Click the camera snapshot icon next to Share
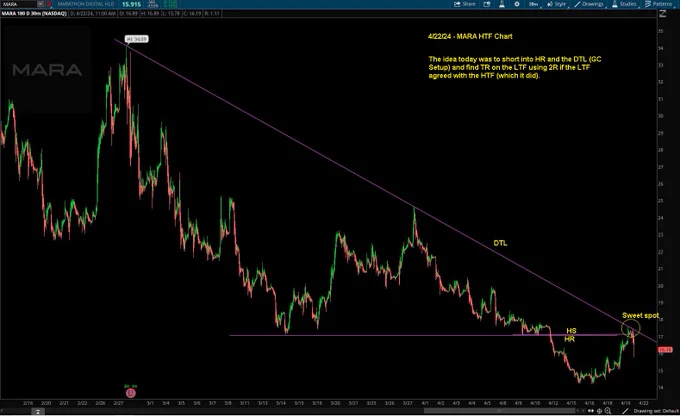This screenshot has height=416, width=680. pyautogui.click(x=487, y=4)
